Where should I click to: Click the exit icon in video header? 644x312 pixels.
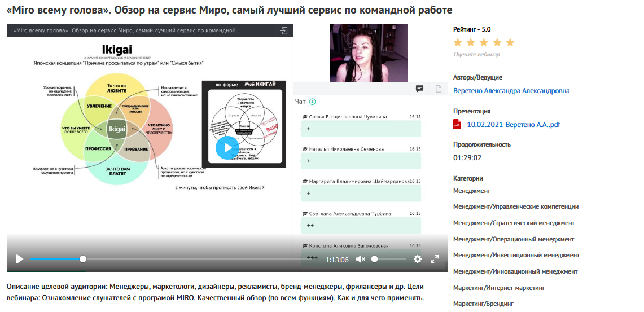tap(285, 30)
